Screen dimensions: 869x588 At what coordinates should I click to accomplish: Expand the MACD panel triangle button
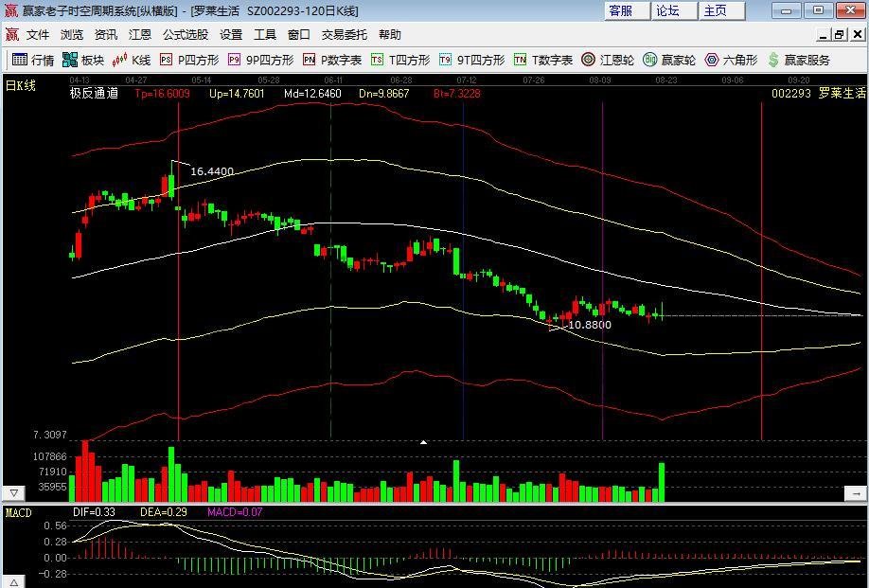[x=14, y=582]
